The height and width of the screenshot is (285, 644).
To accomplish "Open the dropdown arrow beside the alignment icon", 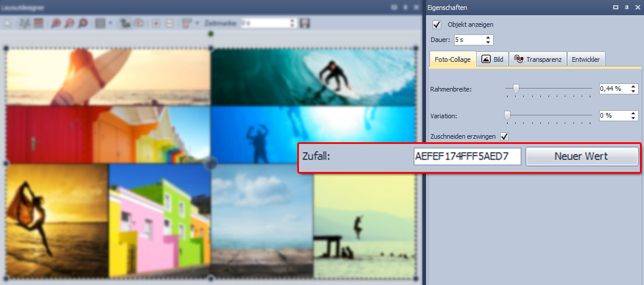I will click(x=197, y=23).
